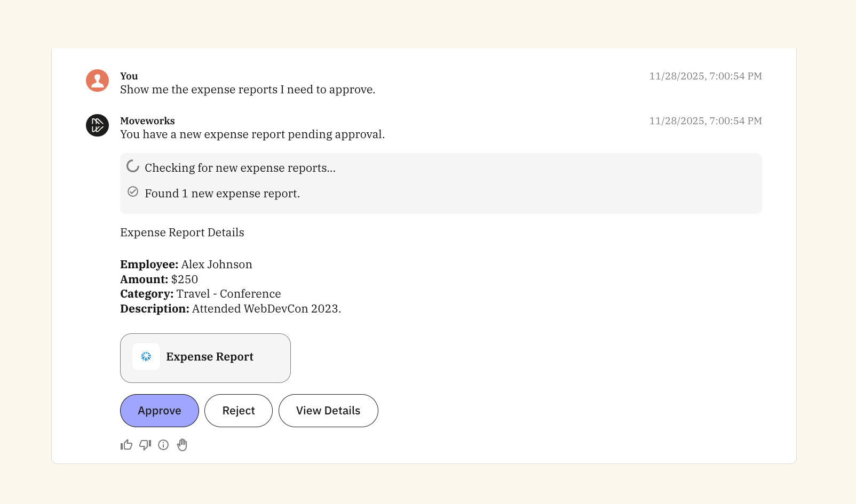This screenshot has height=504, width=856.
Task: Open View Details for the expense
Action: tap(328, 411)
